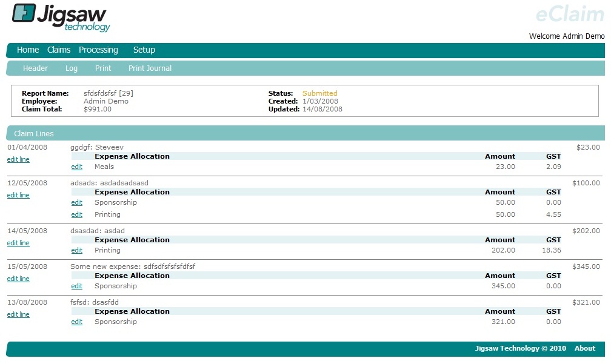
Task: Select the Print Journal option
Action: 150,68
